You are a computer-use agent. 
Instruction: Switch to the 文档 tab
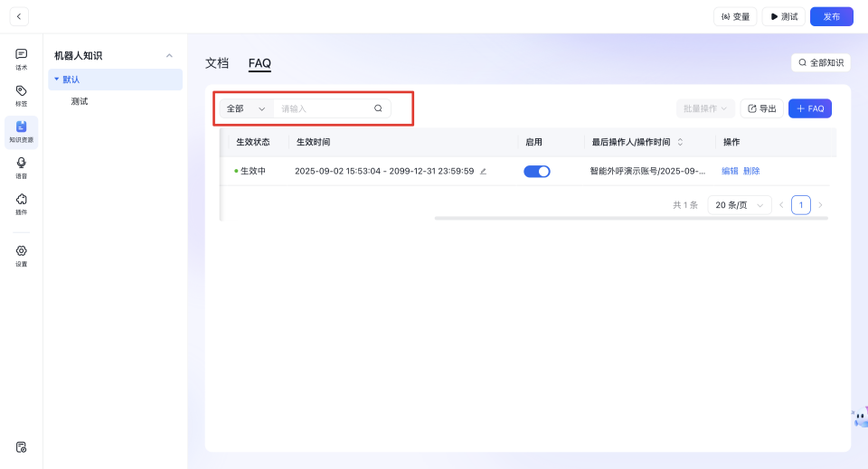[217, 63]
